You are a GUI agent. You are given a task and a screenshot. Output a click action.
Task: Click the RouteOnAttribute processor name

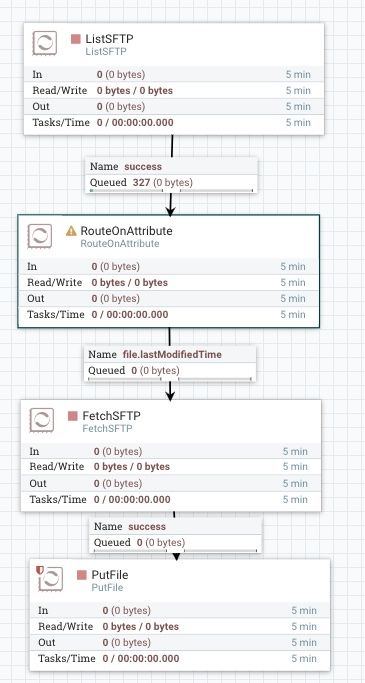(126, 231)
